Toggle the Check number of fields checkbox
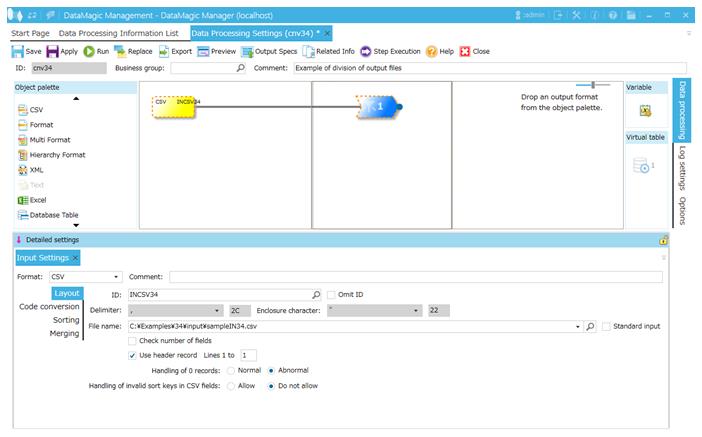The width and height of the screenshot is (702, 437). pos(133,341)
